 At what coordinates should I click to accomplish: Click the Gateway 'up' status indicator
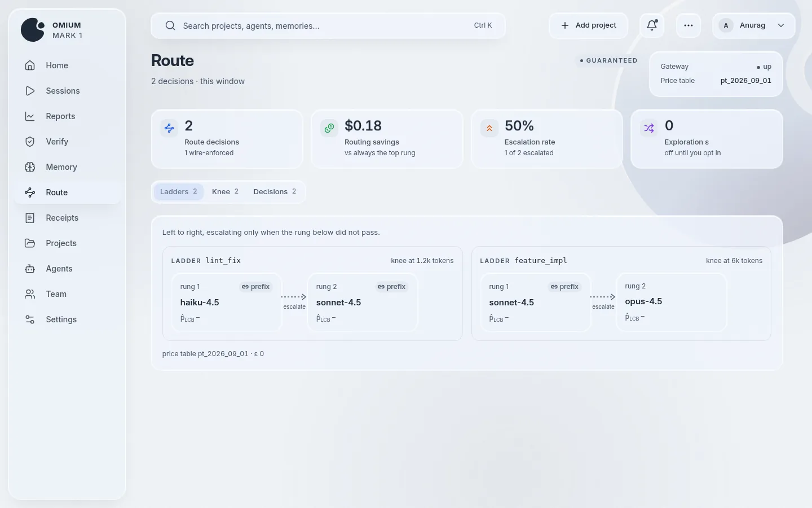pyautogui.click(x=764, y=67)
